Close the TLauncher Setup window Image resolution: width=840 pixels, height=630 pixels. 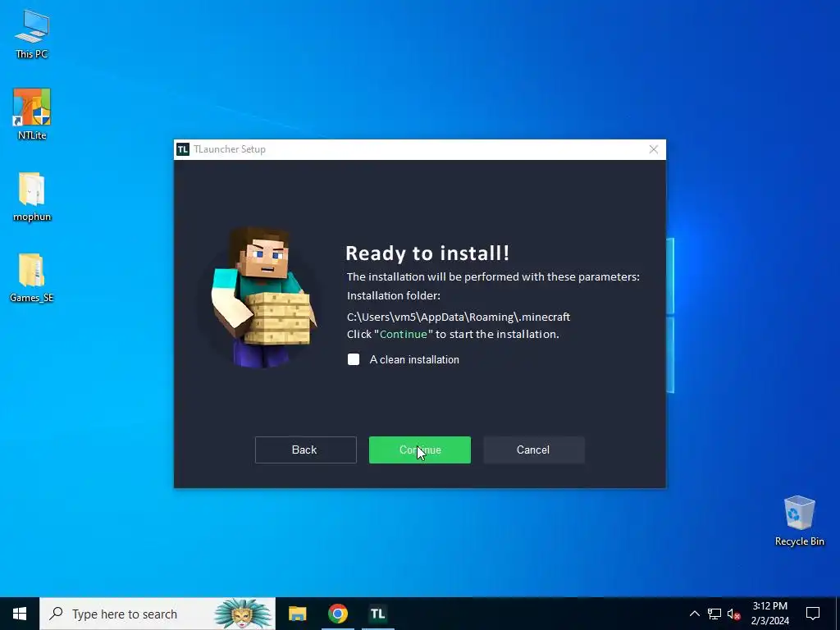pos(654,149)
